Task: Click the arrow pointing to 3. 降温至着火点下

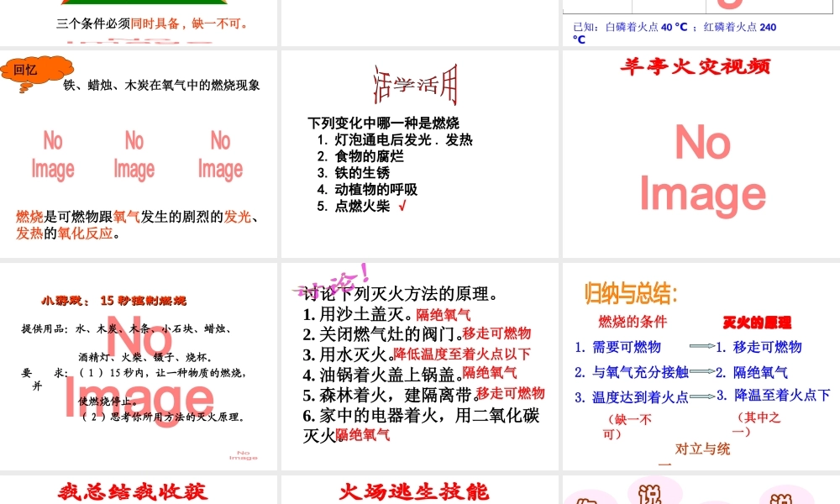Action: click(x=702, y=396)
